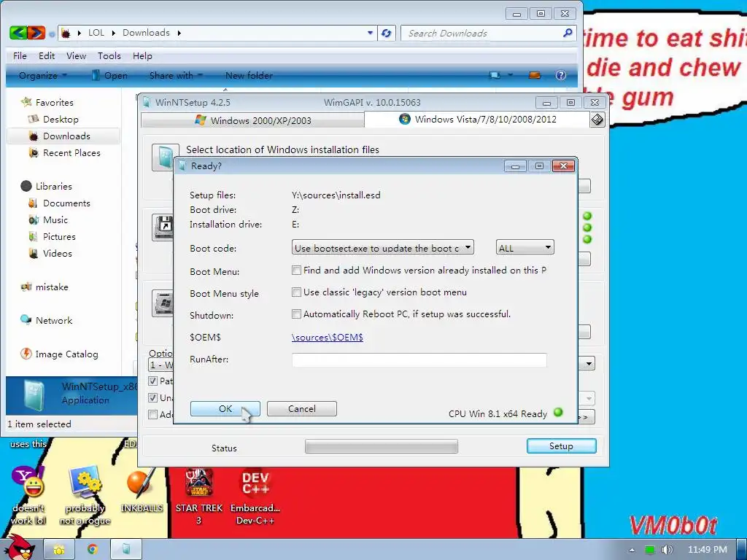Enable Automatically Reboot PC checkbox
This screenshot has width=747, height=560.
point(296,314)
